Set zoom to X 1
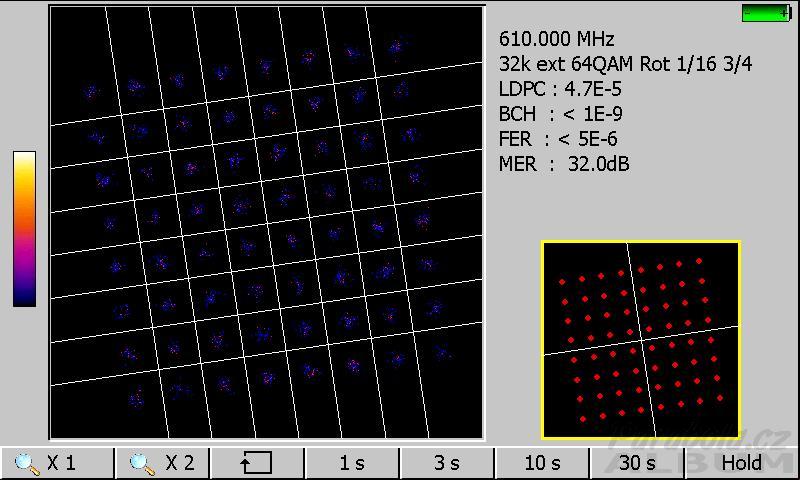800x480 pixels. pyautogui.click(x=57, y=463)
